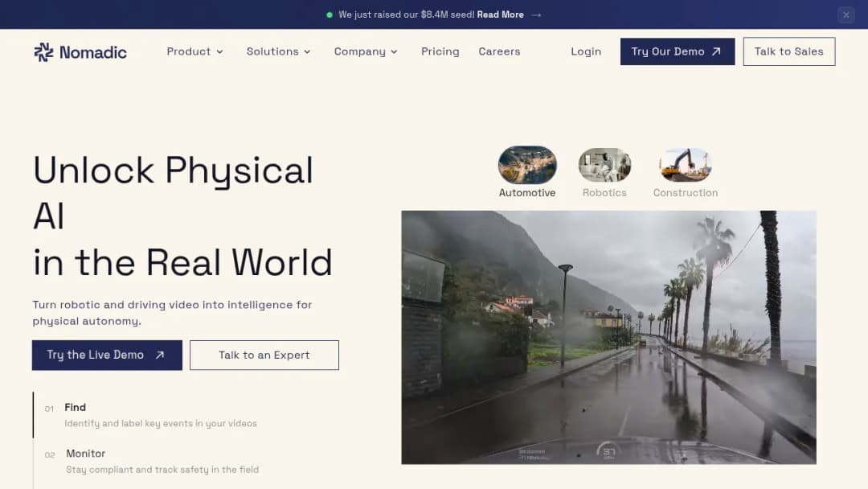Expand the Product dropdown menu
The image size is (868, 489).
[194, 51]
